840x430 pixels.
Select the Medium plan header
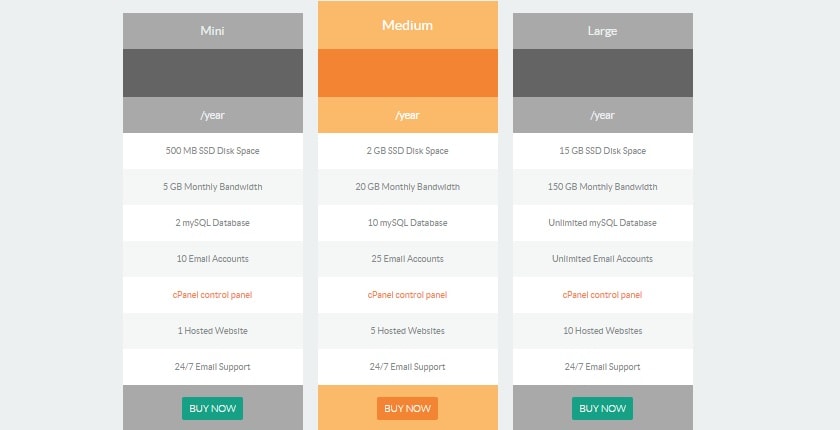pos(408,25)
